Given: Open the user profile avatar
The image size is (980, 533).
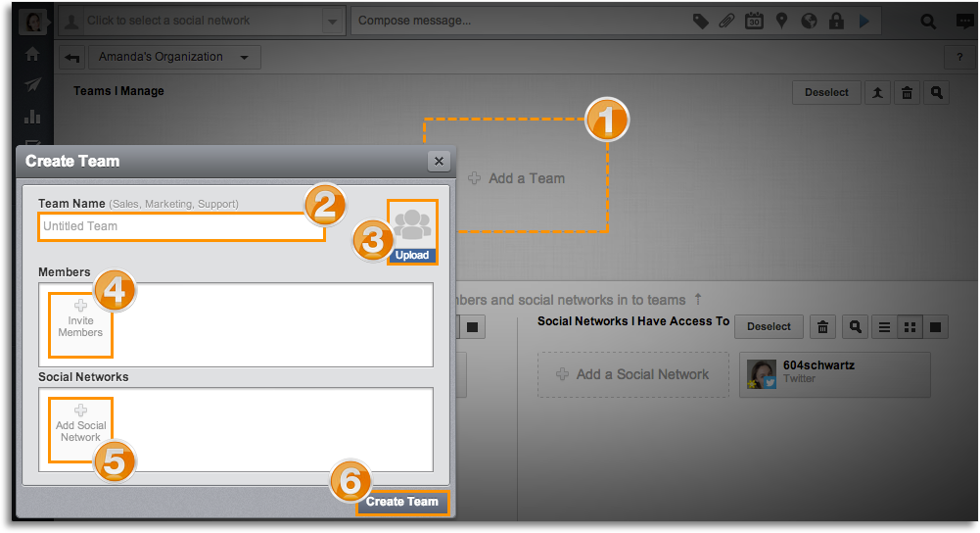Looking at the screenshot, I should point(33,22).
